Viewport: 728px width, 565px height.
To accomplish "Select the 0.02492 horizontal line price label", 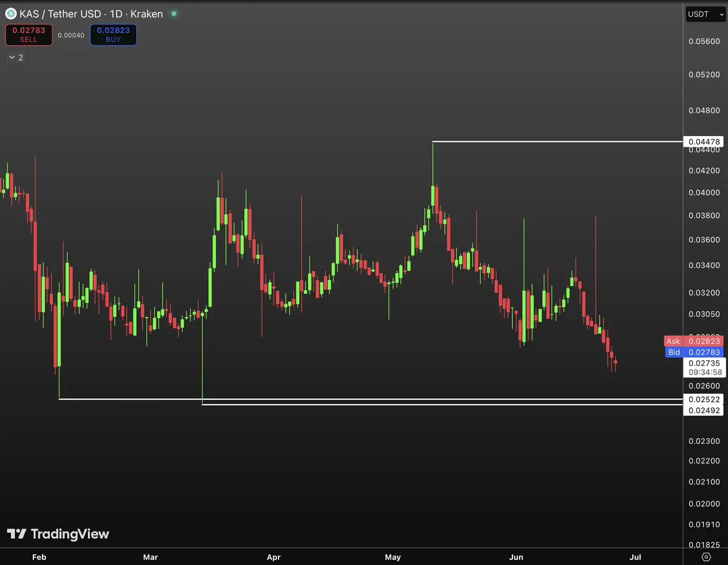I will click(703, 410).
